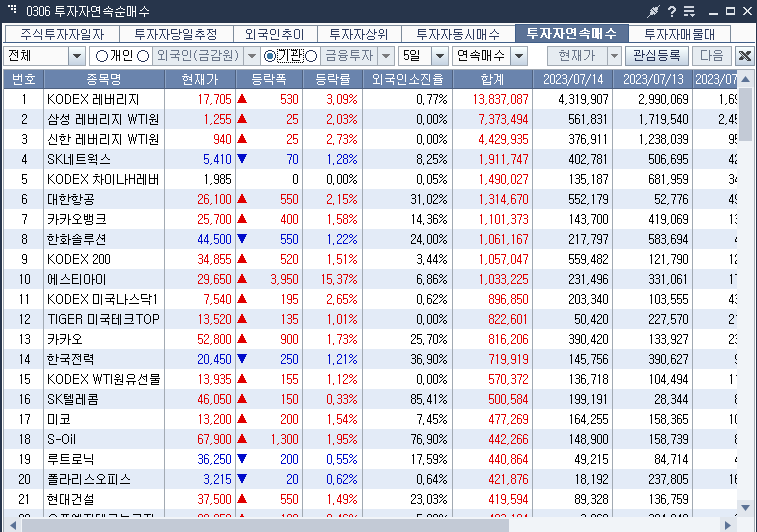757x532 pixels.
Task: Switch to 주식투자자일자 tab
Action: coord(62,34)
